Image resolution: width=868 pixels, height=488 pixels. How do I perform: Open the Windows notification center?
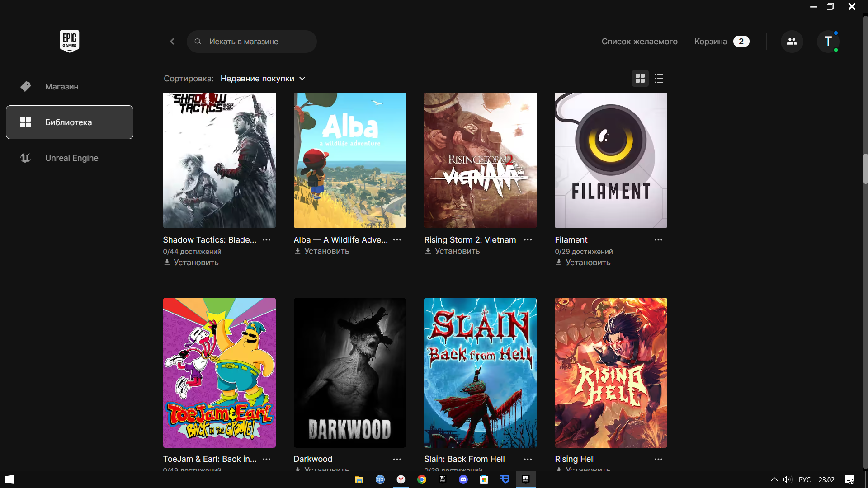click(849, 479)
